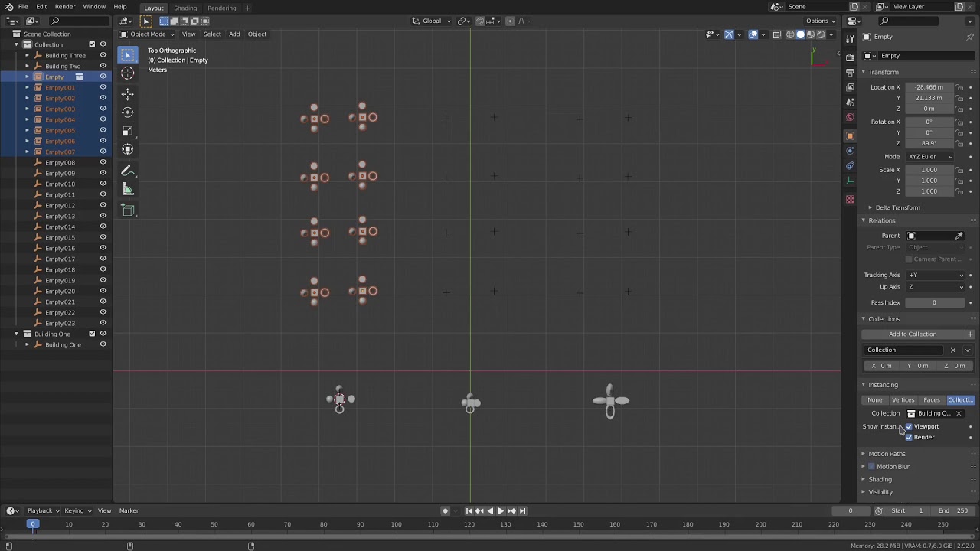Toggle Viewport instancer checkbox
This screenshot has height=551, width=980.
[x=909, y=426]
